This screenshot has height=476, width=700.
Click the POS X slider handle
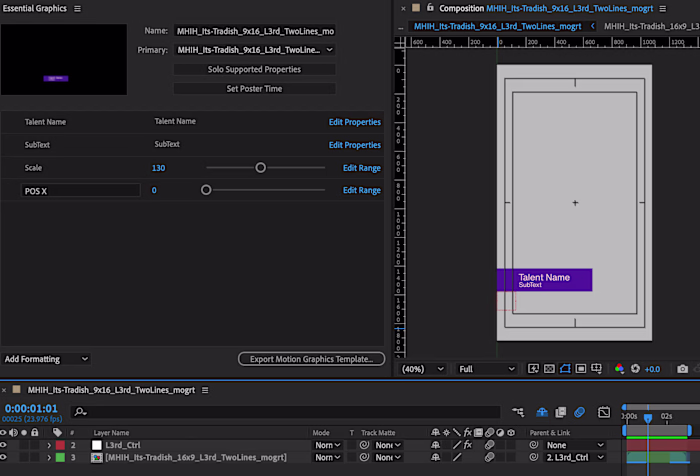[206, 190]
